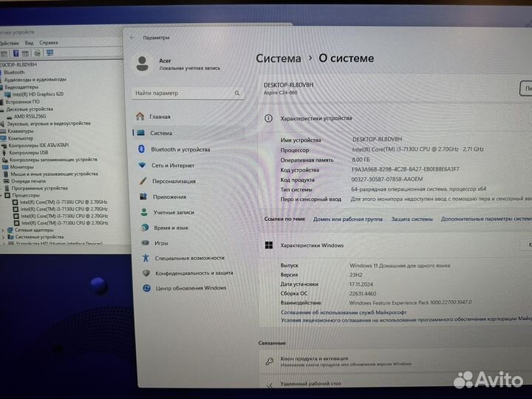Click the Персонализация brush icon
Viewport: 532px width, 399px height.
coord(143,181)
